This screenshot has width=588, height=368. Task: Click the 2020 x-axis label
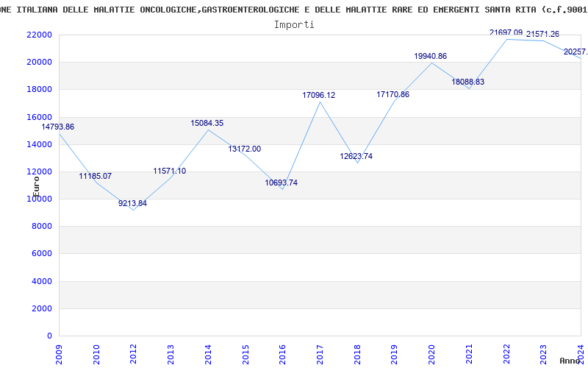pyautogui.click(x=431, y=355)
